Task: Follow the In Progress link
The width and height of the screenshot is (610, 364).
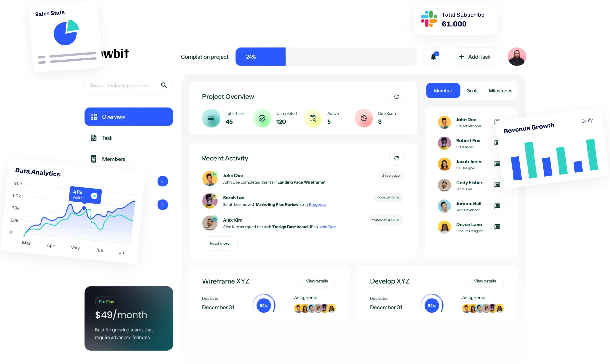Action: [315, 204]
